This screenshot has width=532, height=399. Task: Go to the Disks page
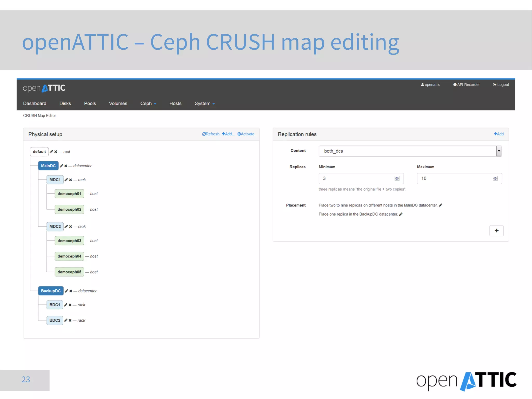tap(65, 103)
